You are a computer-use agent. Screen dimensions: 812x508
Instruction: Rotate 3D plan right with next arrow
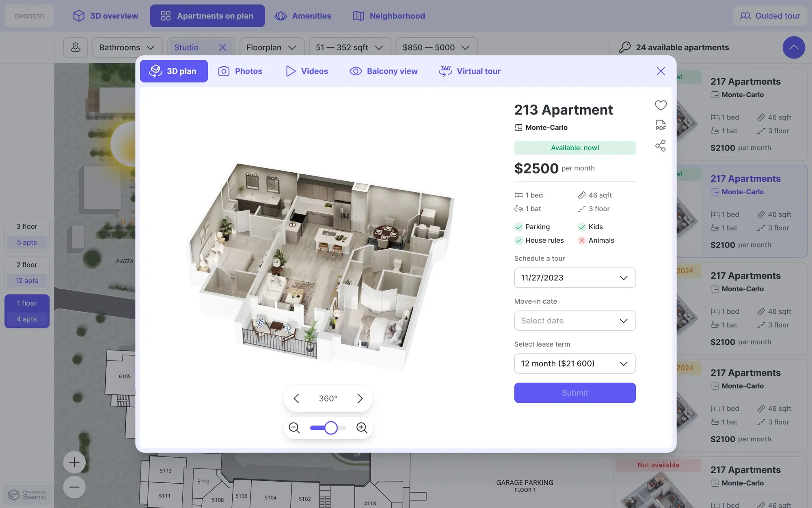point(360,398)
